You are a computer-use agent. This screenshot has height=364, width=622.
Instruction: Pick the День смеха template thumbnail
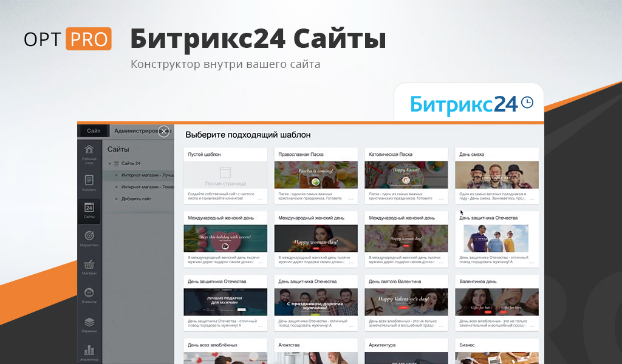496,175
